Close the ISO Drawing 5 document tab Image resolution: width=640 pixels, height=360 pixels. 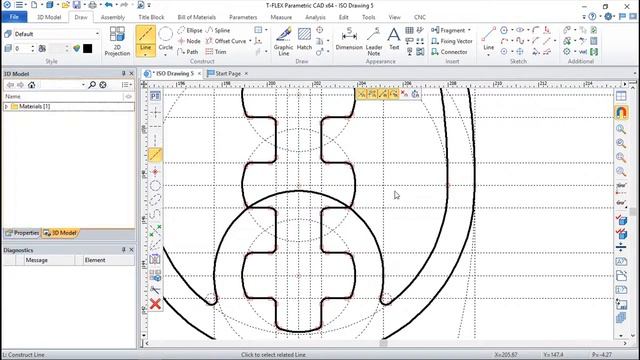tap(199, 73)
